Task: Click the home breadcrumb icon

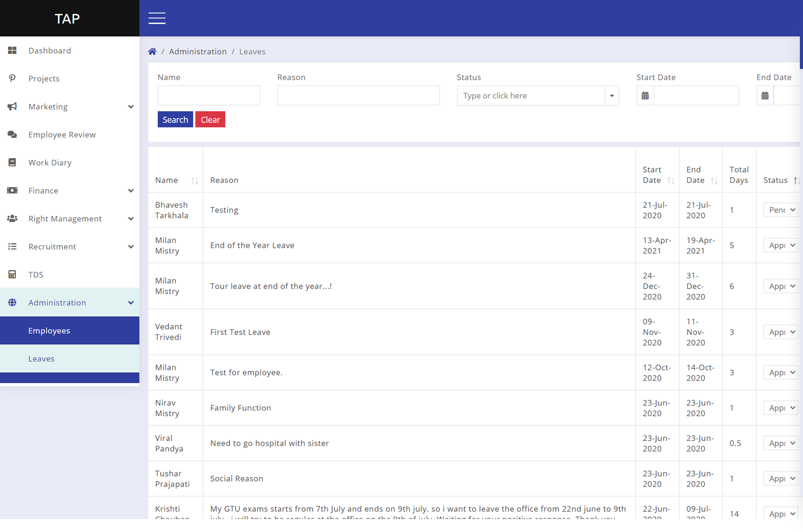Action: click(x=152, y=51)
